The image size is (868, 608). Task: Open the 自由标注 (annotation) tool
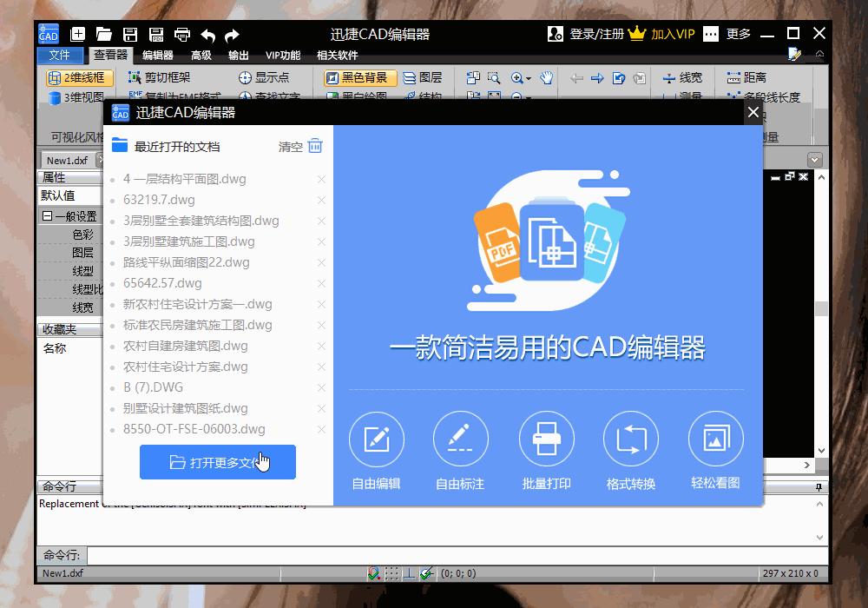pos(461,439)
